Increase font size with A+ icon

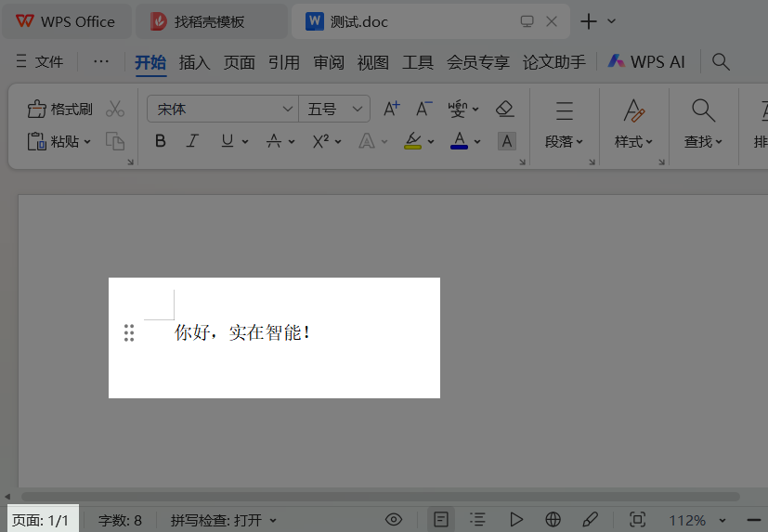(391, 110)
